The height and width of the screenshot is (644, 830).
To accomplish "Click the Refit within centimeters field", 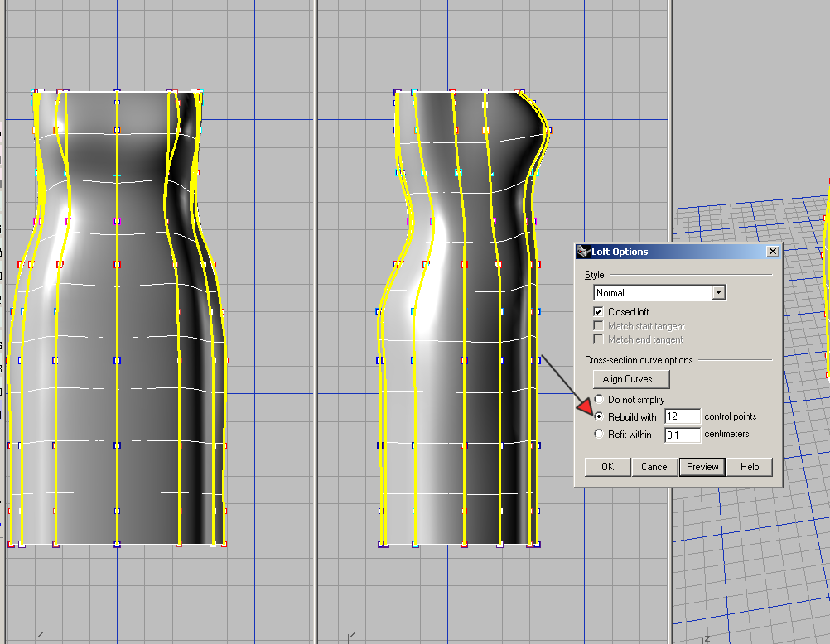I will click(x=682, y=435).
